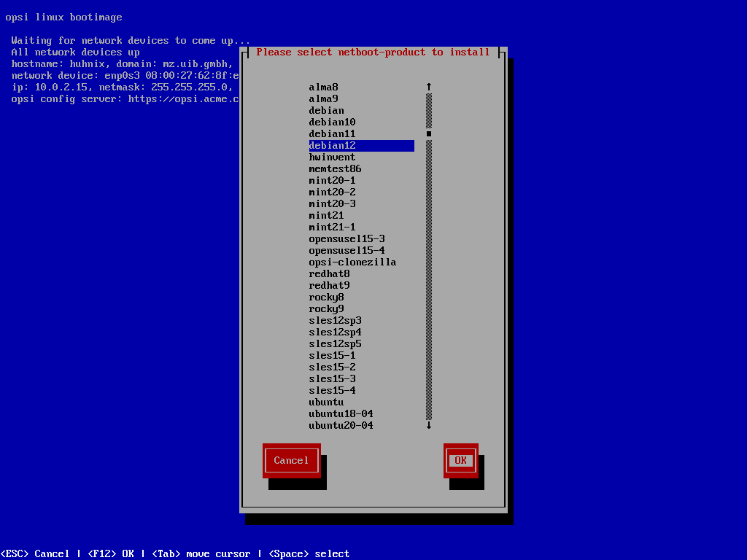747x560 pixels.
Task: Select mint20-2 entry
Action: (x=362, y=192)
